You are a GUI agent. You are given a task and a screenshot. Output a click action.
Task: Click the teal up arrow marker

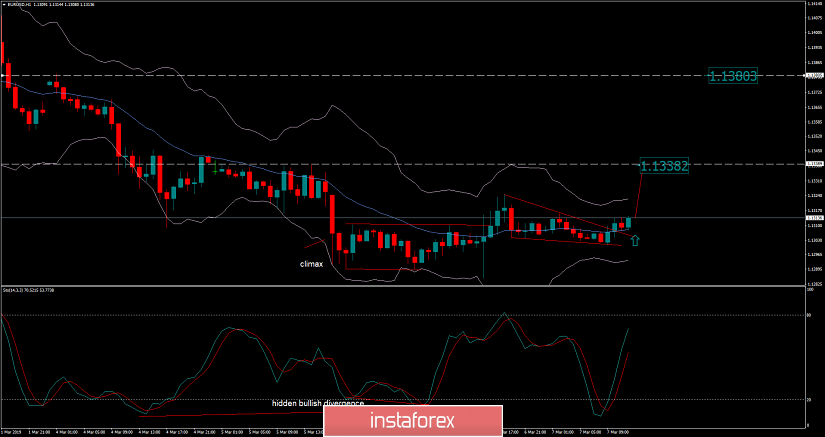pos(636,240)
